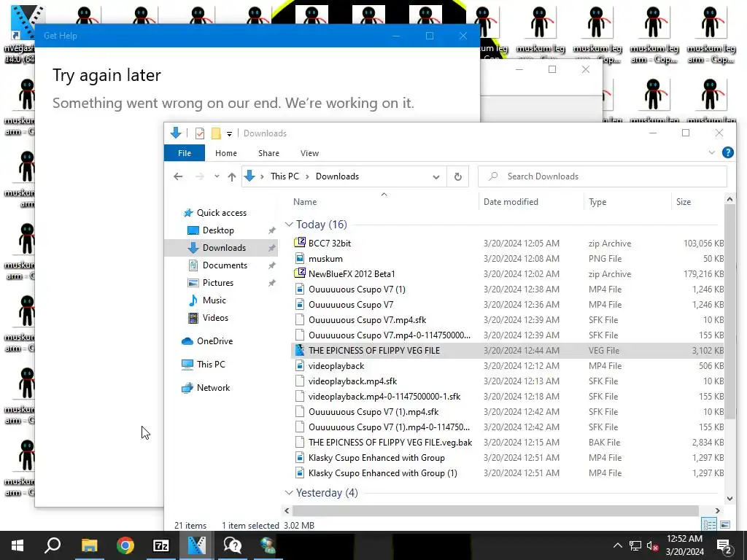Click the vertical scrollbar down arrow

729,499
